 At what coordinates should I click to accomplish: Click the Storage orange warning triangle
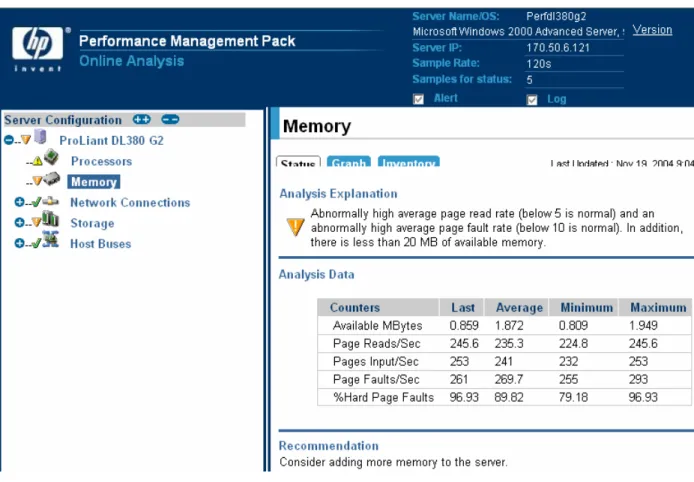[x=37, y=222]
